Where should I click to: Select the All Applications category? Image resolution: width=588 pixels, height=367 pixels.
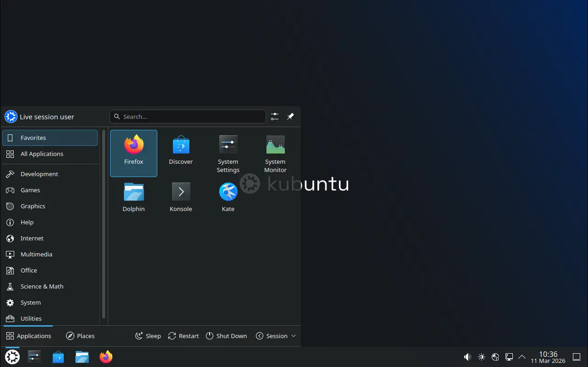42,154
